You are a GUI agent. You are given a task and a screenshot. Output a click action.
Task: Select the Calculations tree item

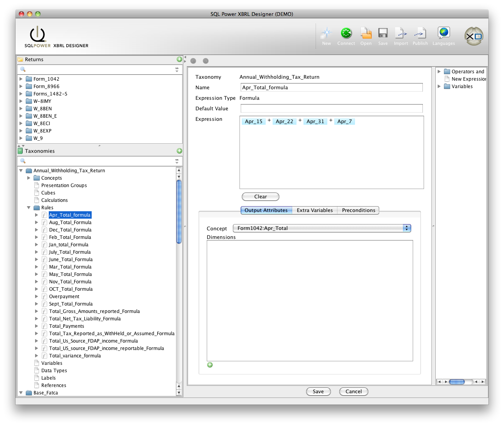pyautogui.click(x=55, y=200)
